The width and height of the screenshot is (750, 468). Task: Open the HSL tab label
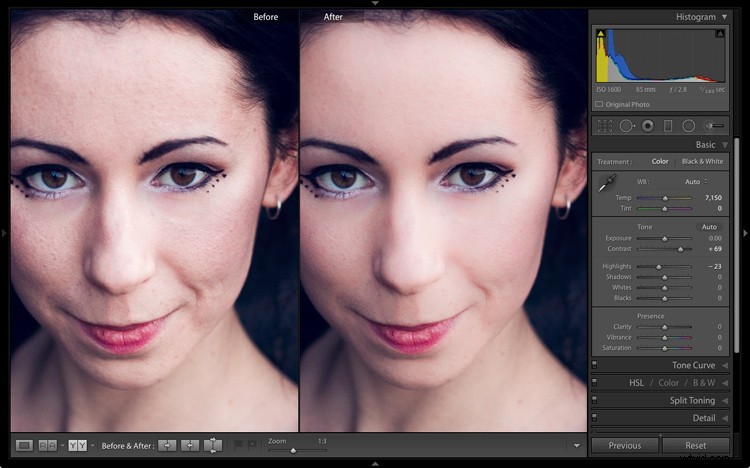pos(636,383)
